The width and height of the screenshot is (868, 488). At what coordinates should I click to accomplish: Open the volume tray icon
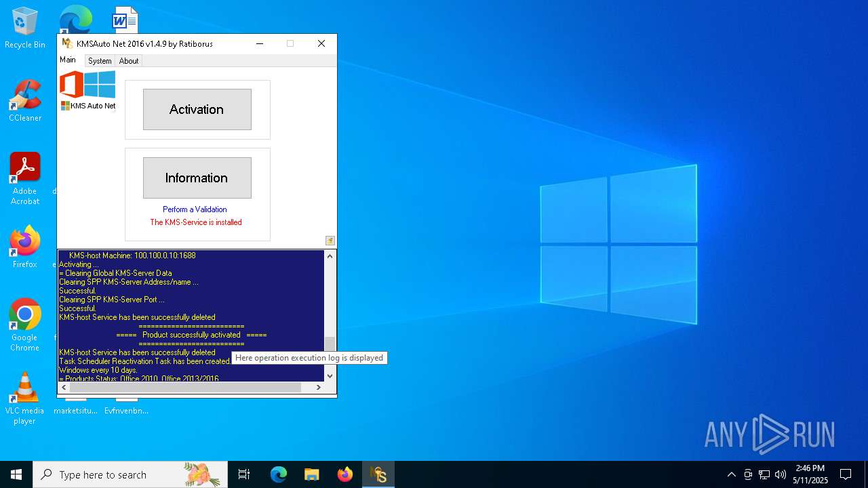click(781, 474)
